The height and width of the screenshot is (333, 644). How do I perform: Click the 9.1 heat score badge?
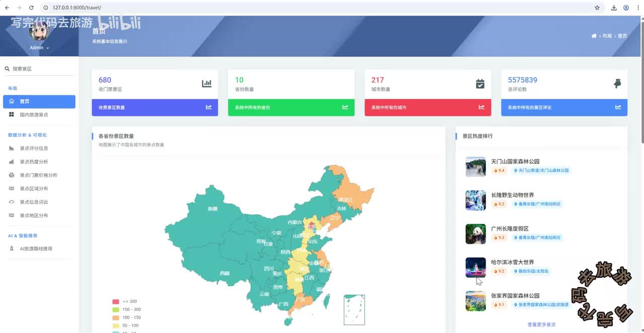[x=499, y=305]
